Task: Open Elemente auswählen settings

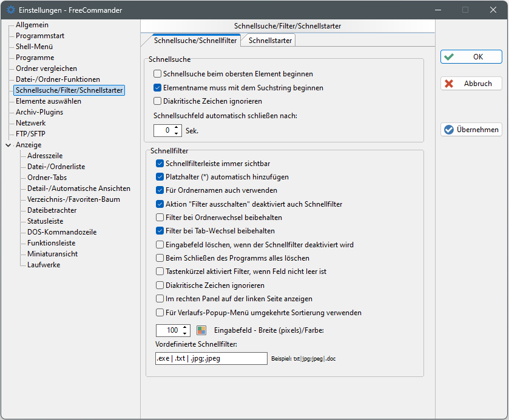Action: (49, 101)
